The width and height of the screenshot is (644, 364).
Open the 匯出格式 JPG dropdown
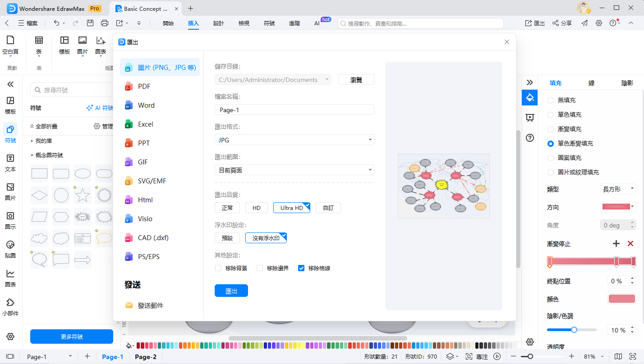coord(294,140)
